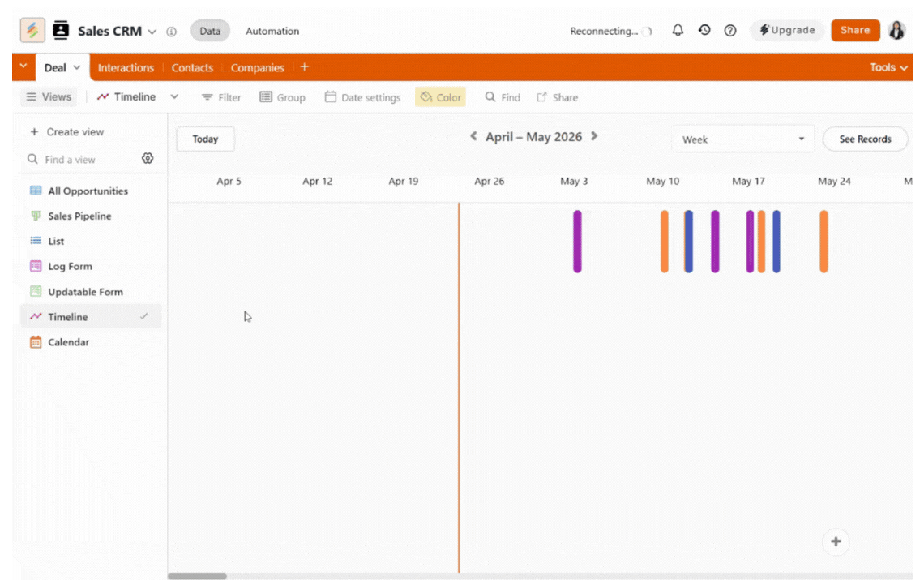Add a new table with plus icon
924x587 pixels.
tap(304, 67)
